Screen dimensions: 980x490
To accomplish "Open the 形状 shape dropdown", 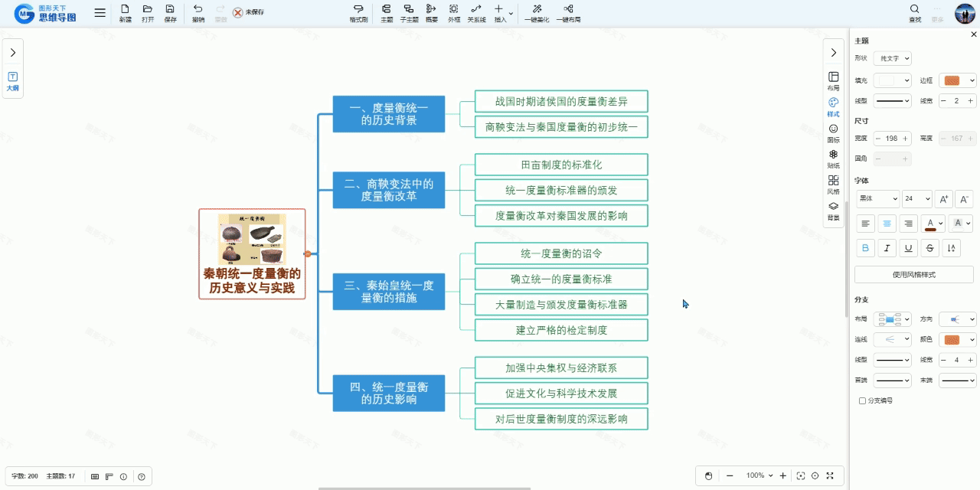I will coord(893,58).
